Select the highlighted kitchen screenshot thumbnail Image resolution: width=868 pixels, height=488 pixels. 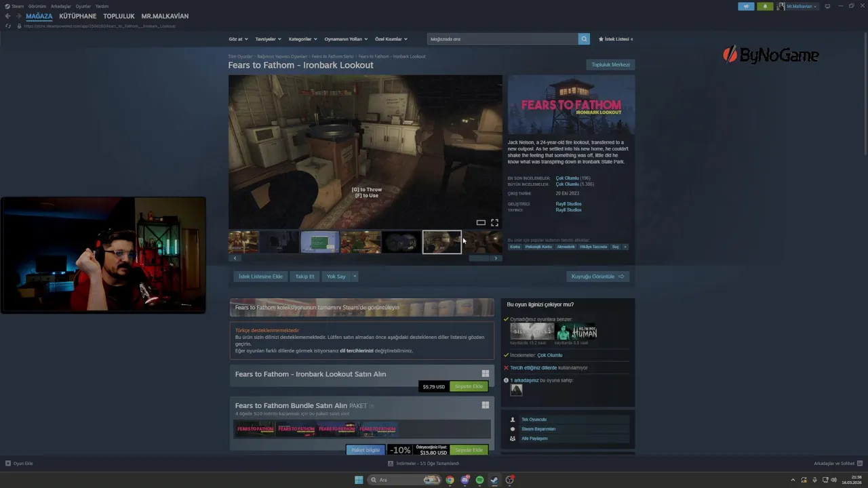[x=441, y=242]
